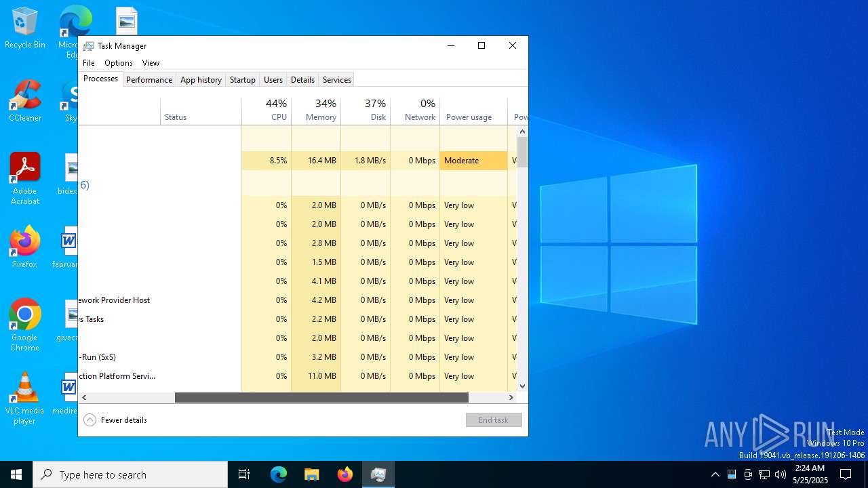
Task: Open the File menu
Action: (89, 63)
